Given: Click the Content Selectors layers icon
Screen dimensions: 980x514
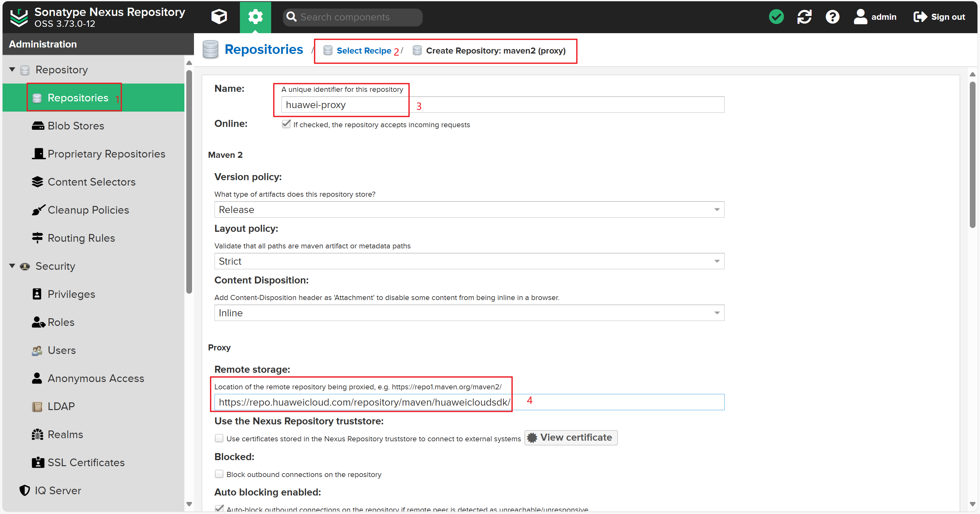Looking at the screenshot, I should [x=37, y=182].
